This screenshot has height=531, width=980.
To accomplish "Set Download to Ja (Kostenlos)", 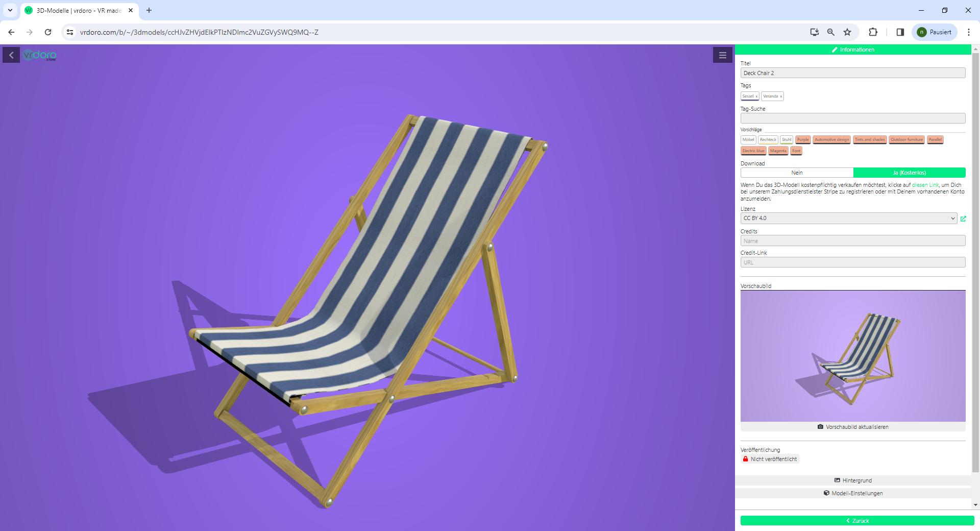I will pyautogui.click(x=909, y=173).
